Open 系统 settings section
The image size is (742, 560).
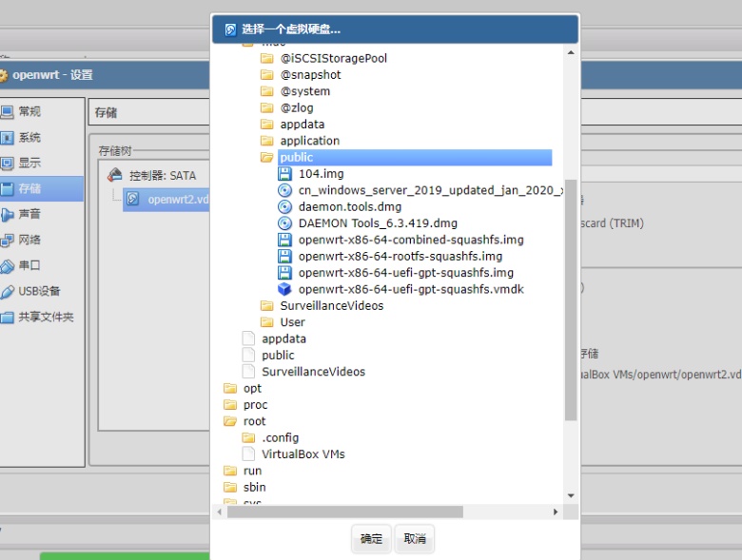[42, 137]
